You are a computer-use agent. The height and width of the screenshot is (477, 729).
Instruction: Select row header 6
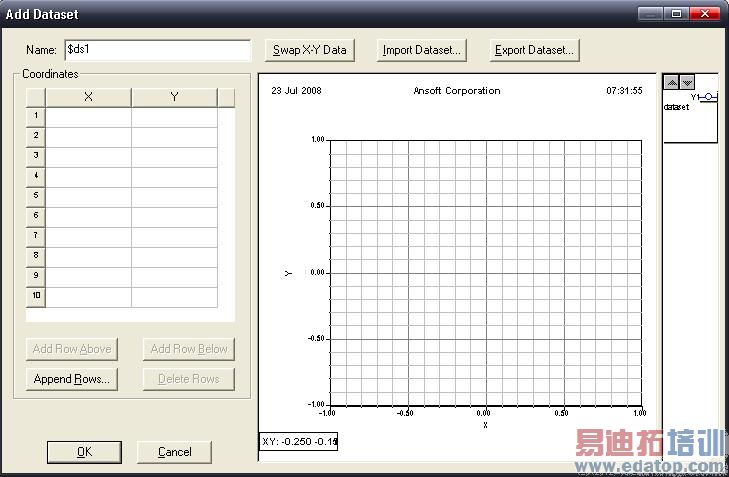[36, 217]
